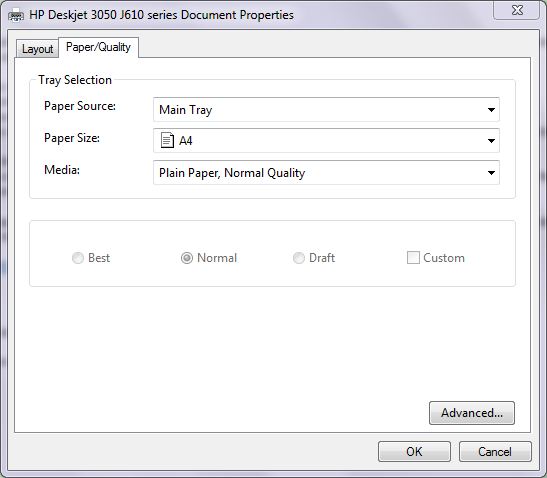Dismiss dialog with Cancel button
The width and height of the screenshot is (547, 478).
(x=495, y=451)
